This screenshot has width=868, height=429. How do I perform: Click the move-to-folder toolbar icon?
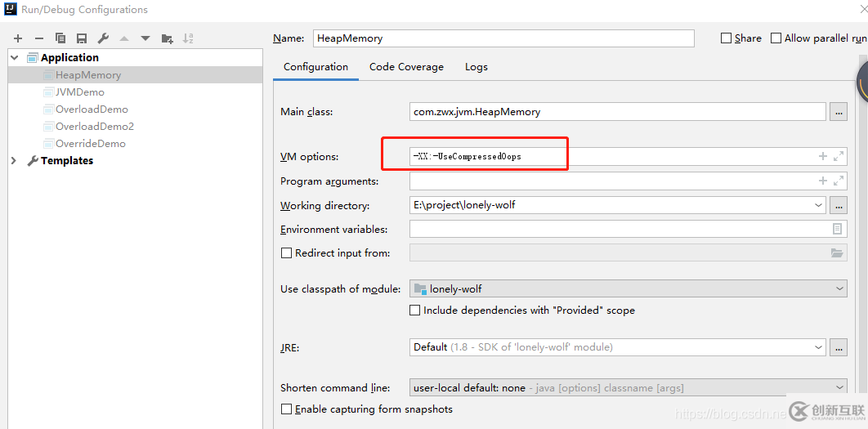(x=168, y=38)
